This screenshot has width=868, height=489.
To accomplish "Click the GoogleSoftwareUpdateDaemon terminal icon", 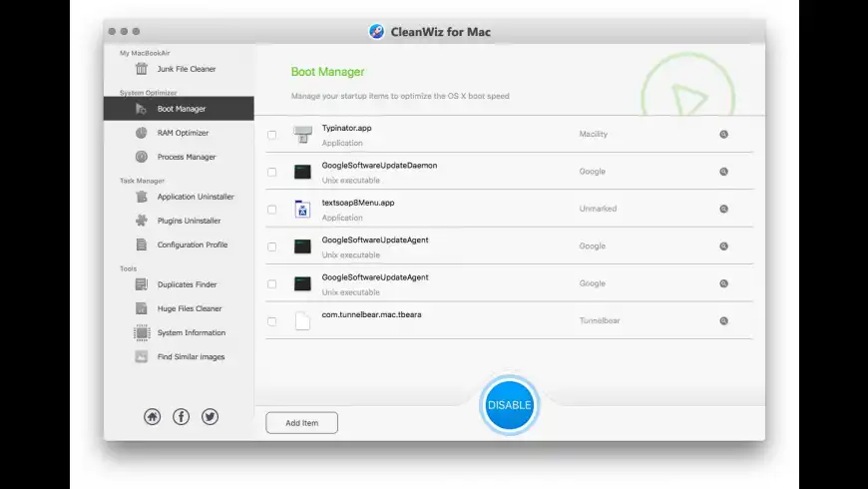I will (302, 172).
